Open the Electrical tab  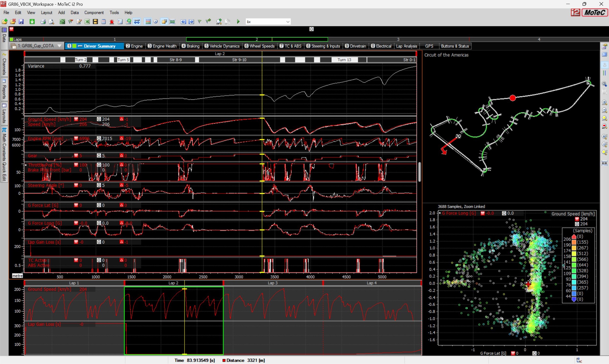coord(381,46)
